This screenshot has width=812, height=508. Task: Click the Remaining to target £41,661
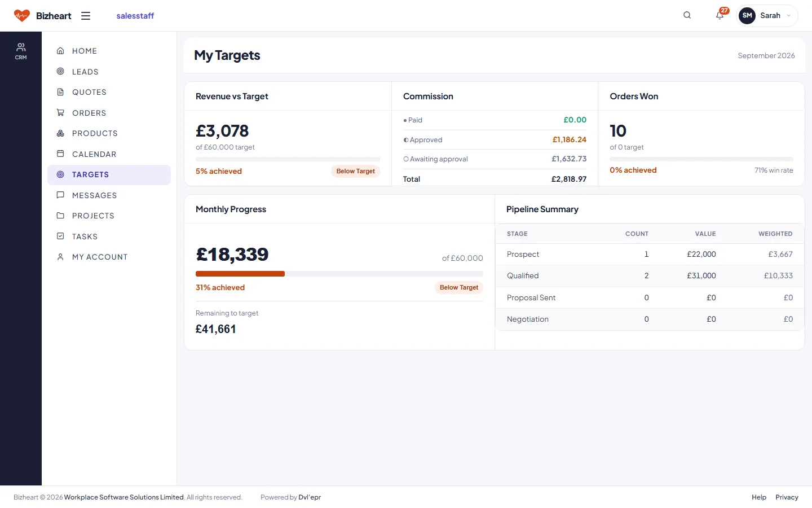[x=216, y=329]
